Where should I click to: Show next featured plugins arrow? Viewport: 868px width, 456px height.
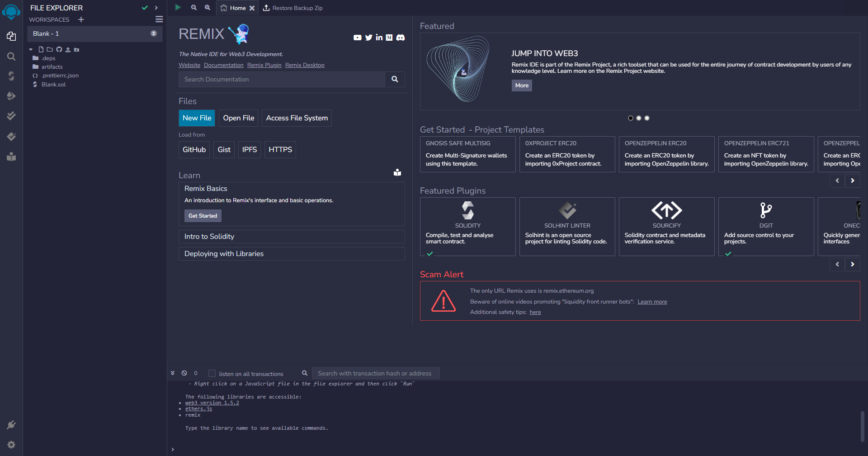[x=853, y=264]
